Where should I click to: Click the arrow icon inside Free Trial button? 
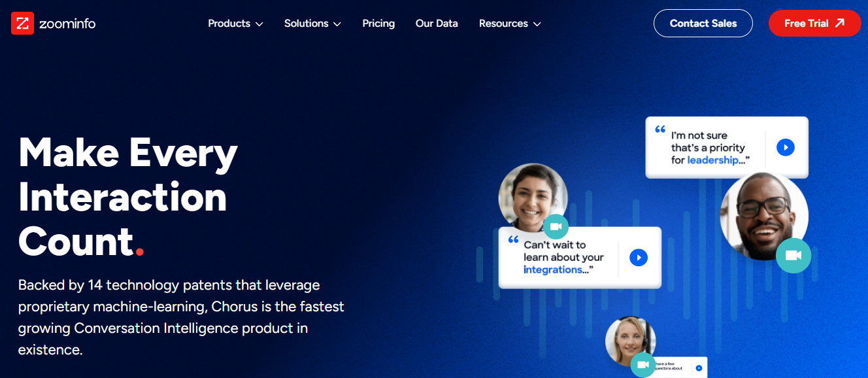[x=840, y=24]
